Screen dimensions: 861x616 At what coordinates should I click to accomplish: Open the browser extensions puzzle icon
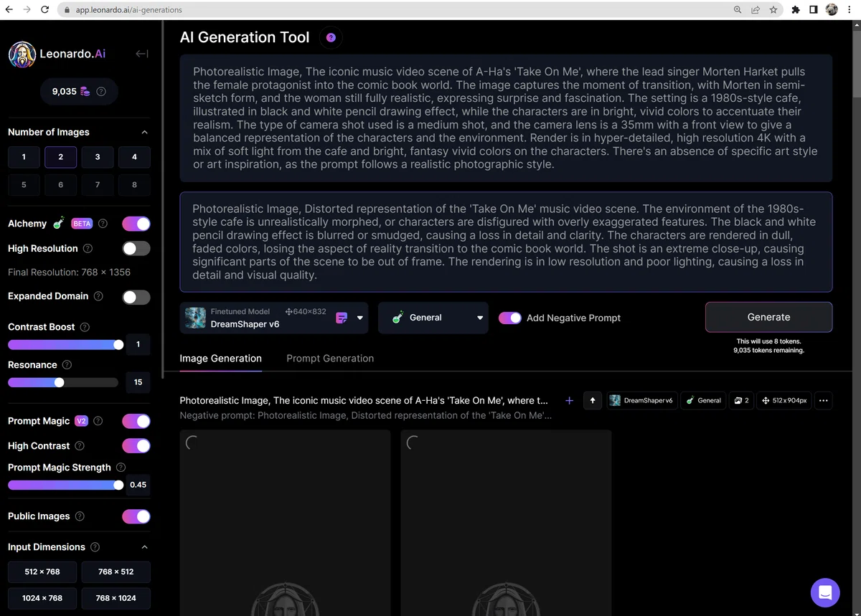click(796, 10)
